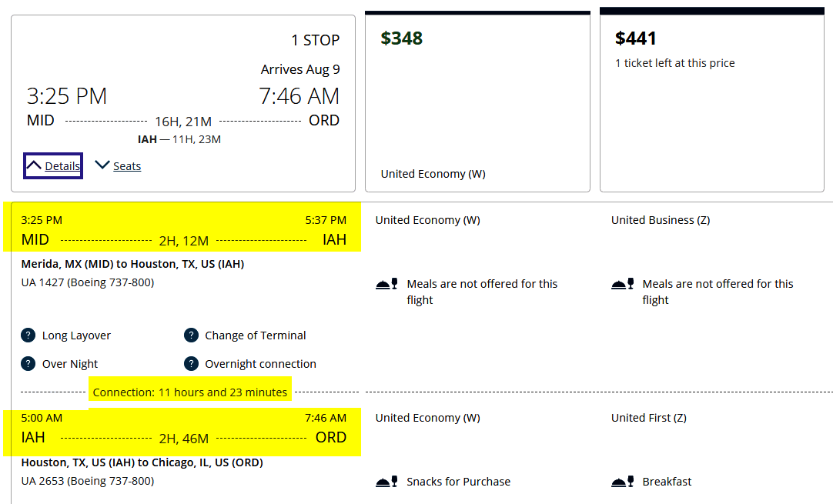Click the Seats chevron arrow icon

click(x=102, y=165)
